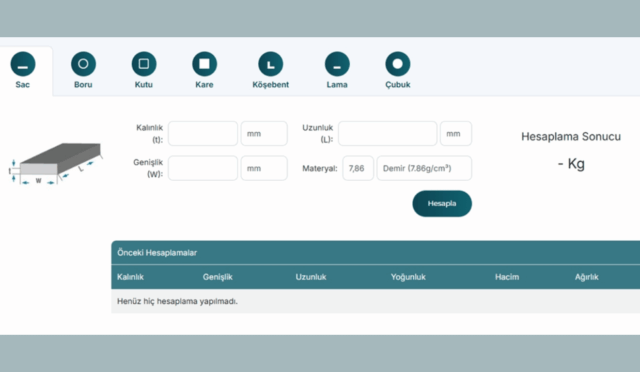Click the Köşebent tab label
This screenshot has height=372, width=640.
pyautogui.click(x=271, y=85)
